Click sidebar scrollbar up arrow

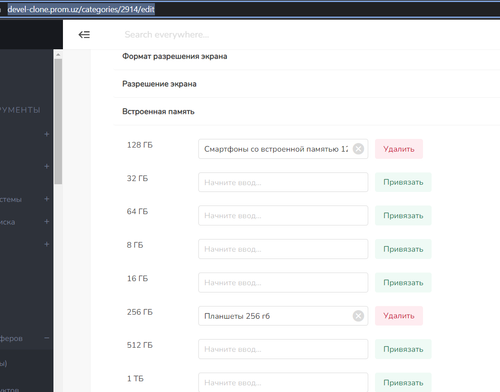coord(58,54)
